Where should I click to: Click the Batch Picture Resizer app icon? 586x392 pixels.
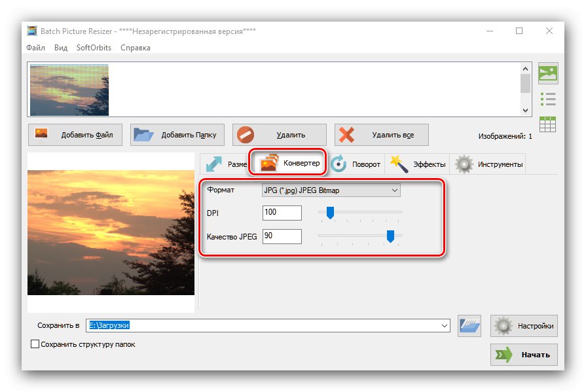pos(32,31)
